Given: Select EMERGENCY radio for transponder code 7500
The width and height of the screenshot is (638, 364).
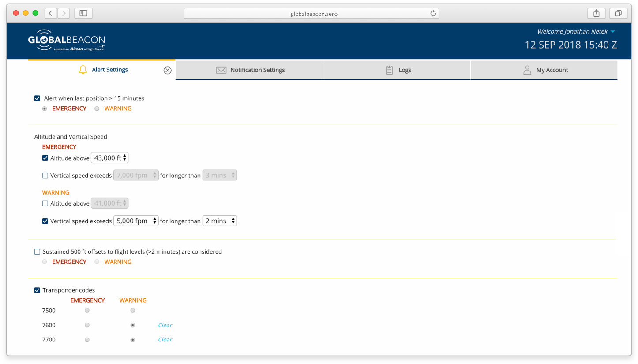Looking at the screenshot, I should pos(87,311).
